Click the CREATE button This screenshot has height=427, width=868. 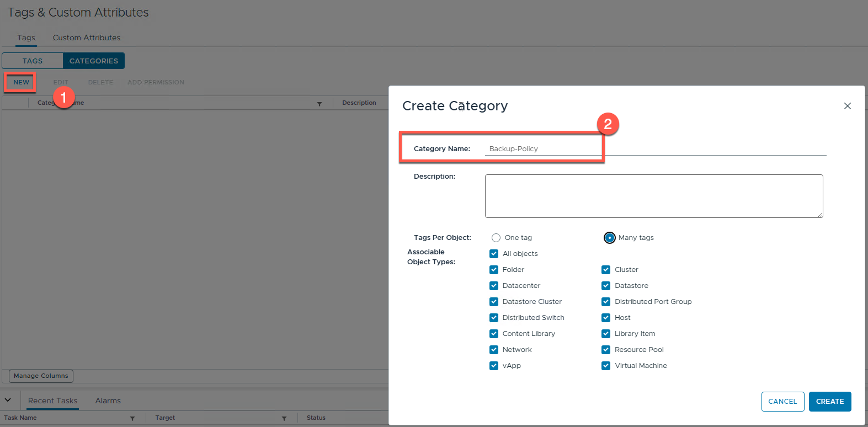coord(829,402)
